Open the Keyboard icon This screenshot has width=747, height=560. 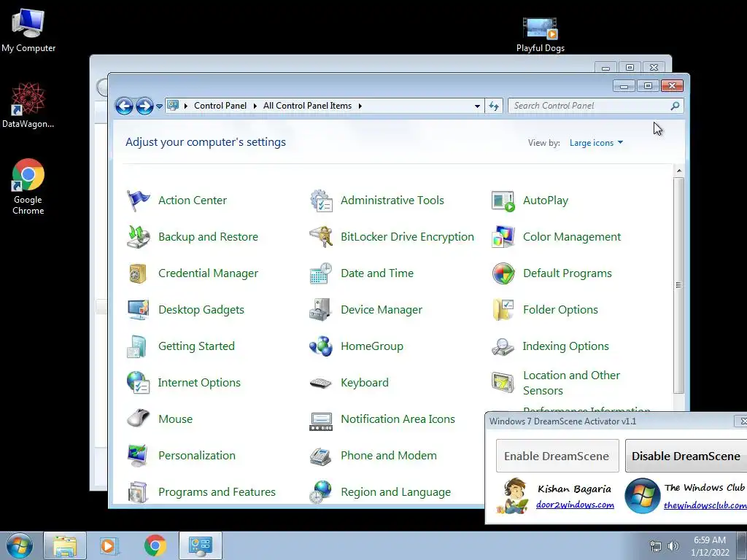pos(321,382)
